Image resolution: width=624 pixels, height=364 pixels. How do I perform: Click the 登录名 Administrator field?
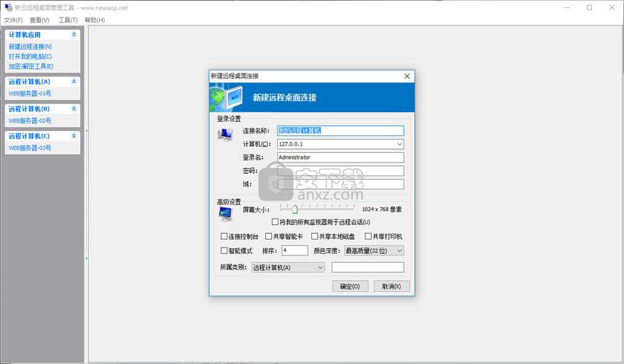pyautogui.click(x=340, y=157)
